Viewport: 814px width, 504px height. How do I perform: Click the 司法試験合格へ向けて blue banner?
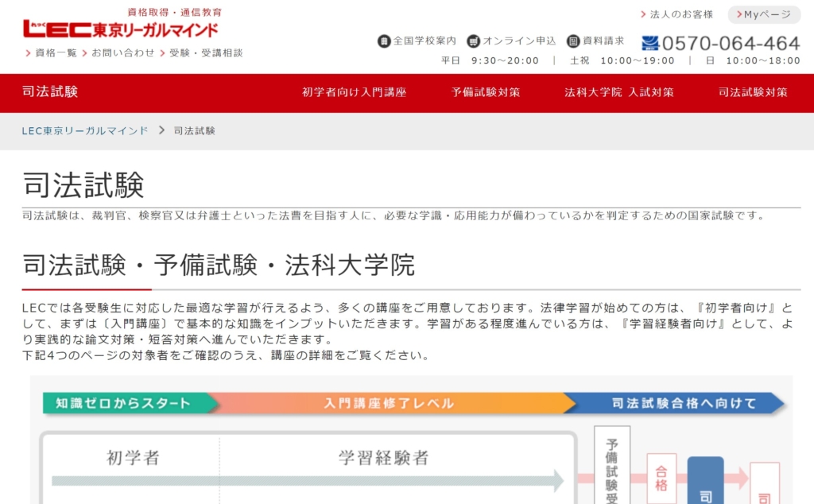point(675,403)
